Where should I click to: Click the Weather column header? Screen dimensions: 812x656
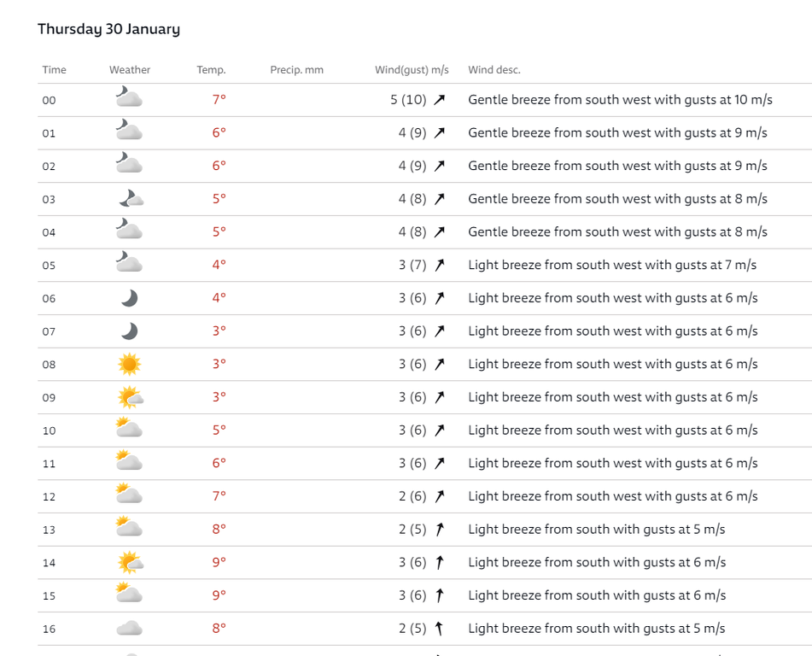pos(130,70)
